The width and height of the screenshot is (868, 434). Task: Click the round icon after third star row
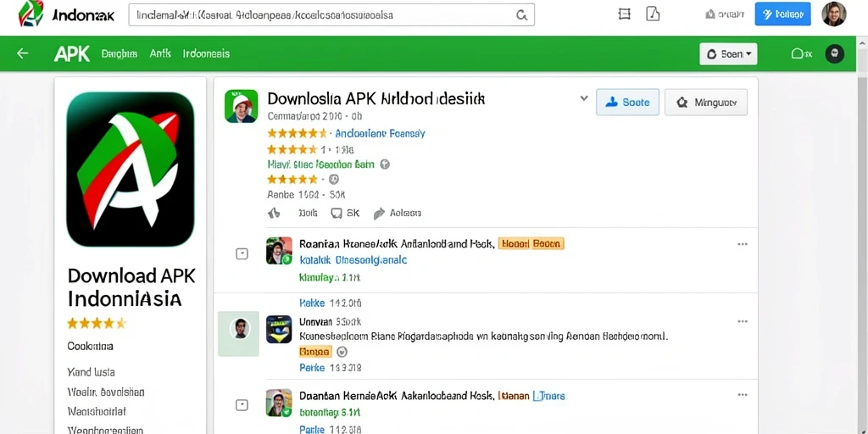333,180
